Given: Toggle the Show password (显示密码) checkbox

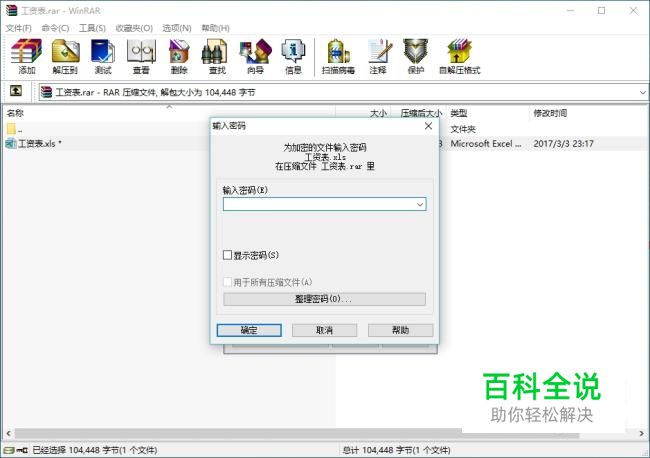Looking at the screenshot, I should coord(227,255).
